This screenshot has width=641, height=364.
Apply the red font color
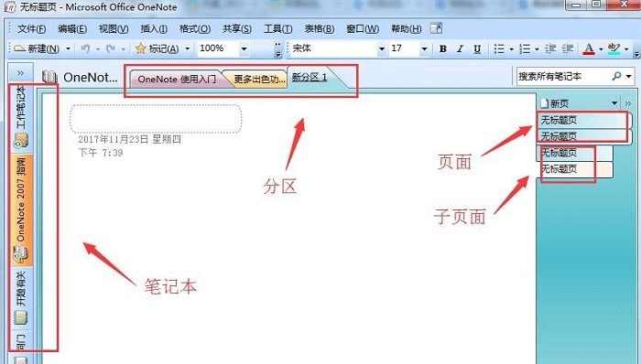[x=589, y=49]
